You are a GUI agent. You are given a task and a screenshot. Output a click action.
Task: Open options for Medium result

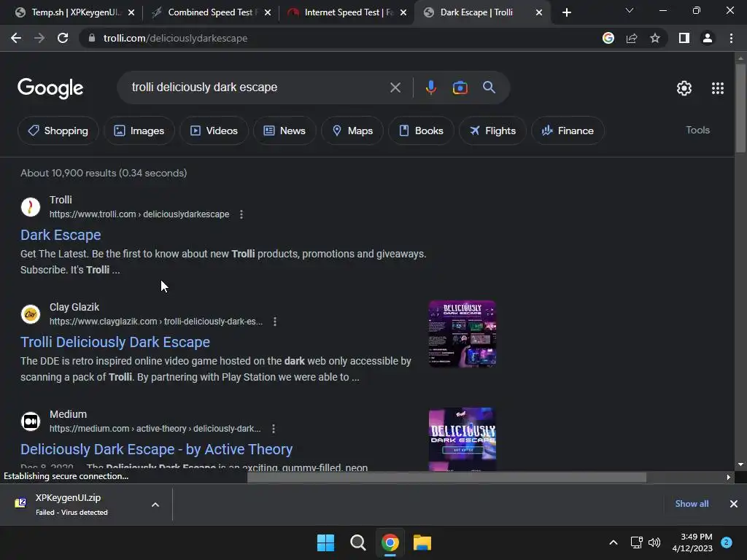click(x=274, y=429)
